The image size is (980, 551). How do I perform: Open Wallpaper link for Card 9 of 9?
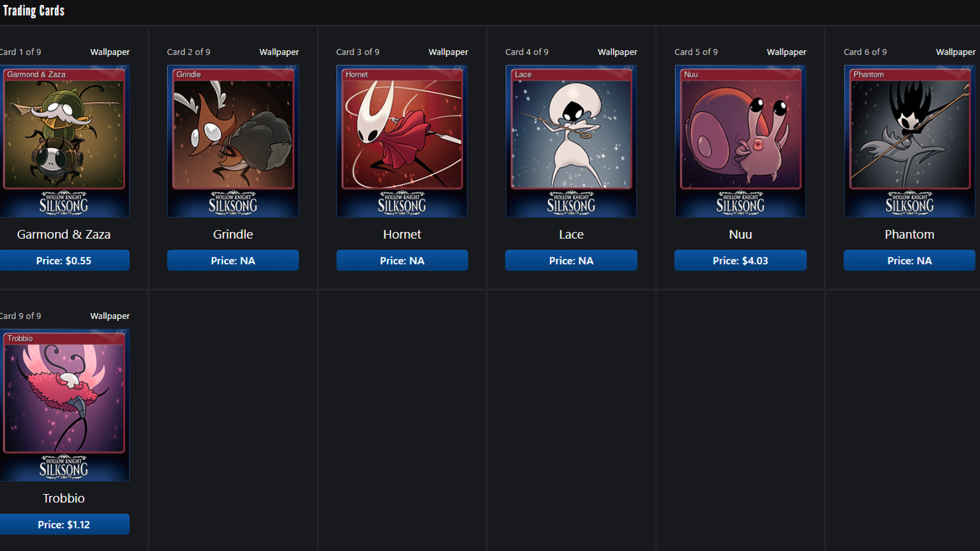(x=110, y=316)
